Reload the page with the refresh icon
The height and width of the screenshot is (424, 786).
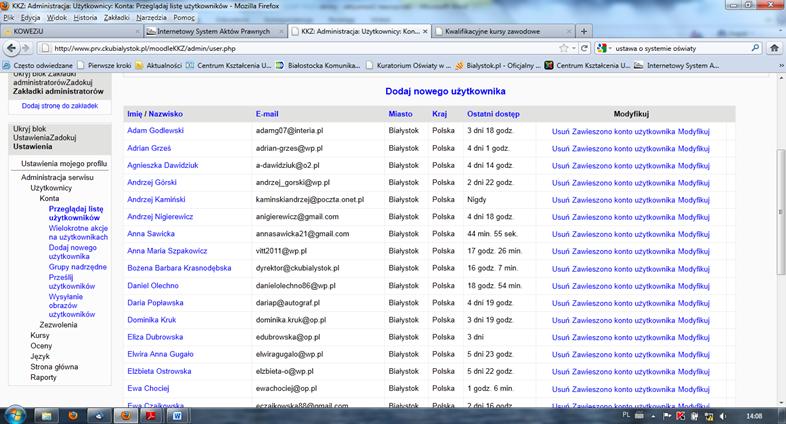[584, 48]
